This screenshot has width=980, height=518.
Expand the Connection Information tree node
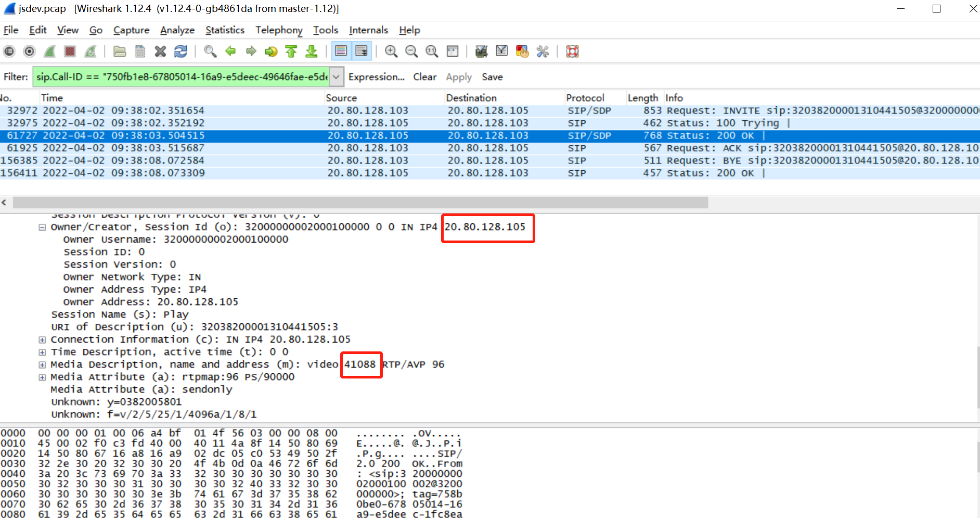(42, 340)
